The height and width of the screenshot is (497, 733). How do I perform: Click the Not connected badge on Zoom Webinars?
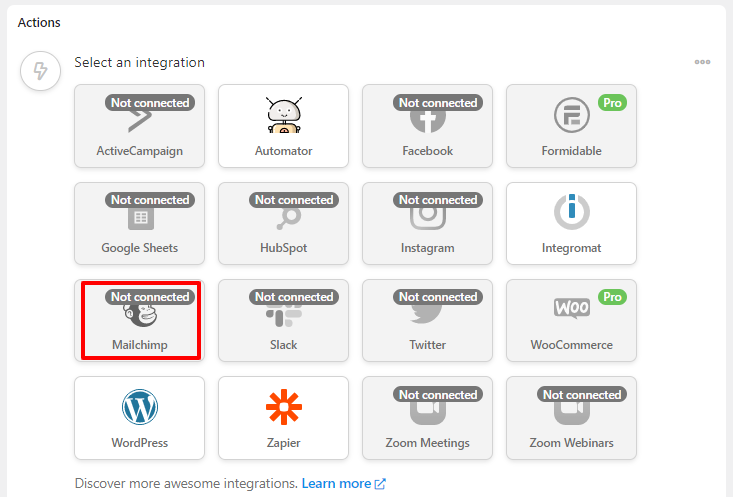[x=582, y=395]
